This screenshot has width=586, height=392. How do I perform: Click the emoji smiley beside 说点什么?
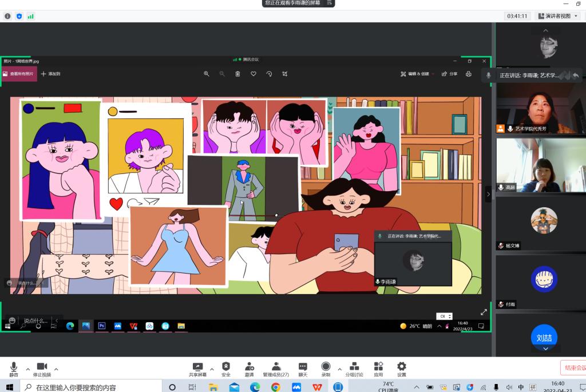coord(12,320)
